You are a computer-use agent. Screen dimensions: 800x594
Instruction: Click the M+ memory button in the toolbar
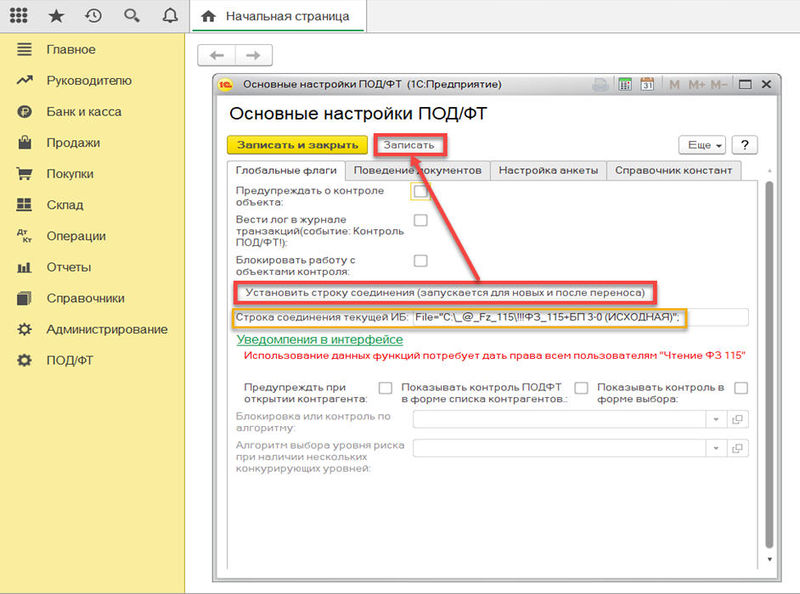click(x=697, y=85)
